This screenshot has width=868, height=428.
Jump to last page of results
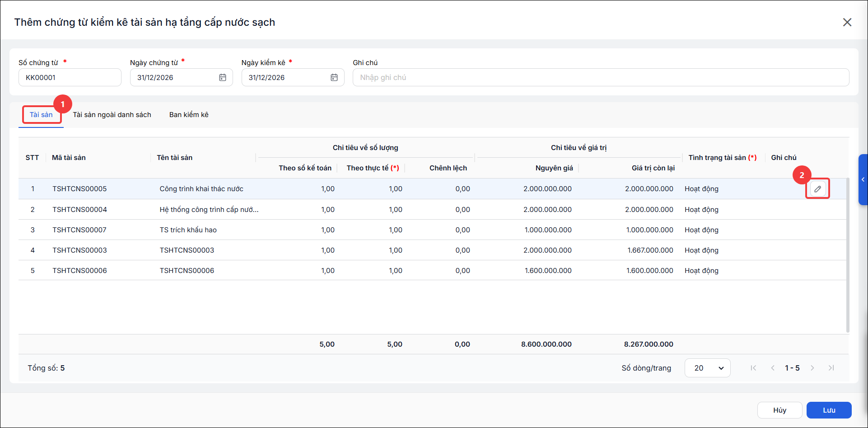[831, 368]
